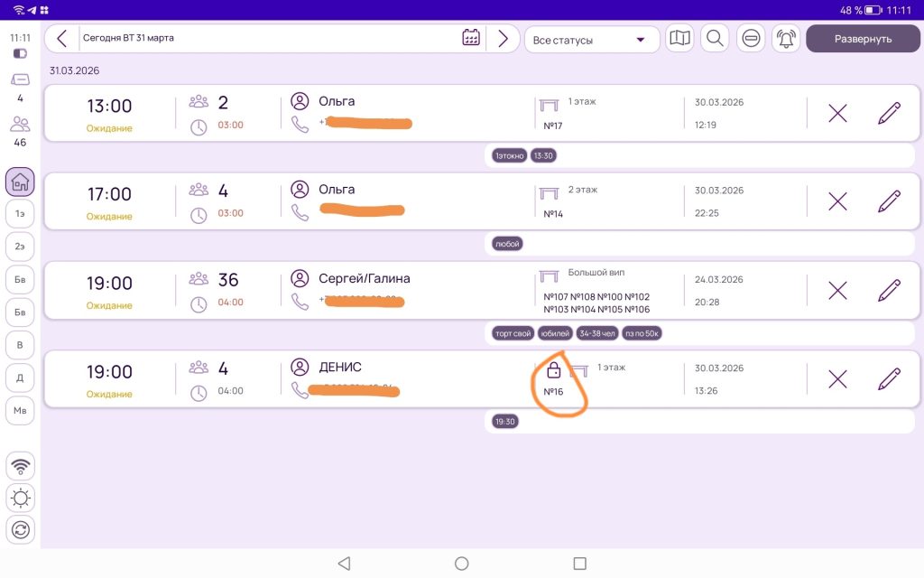Edit the 13:00 Ольга reservation
Image resolution: width=924 pixels, height=578 pixels.
(889, 113)
